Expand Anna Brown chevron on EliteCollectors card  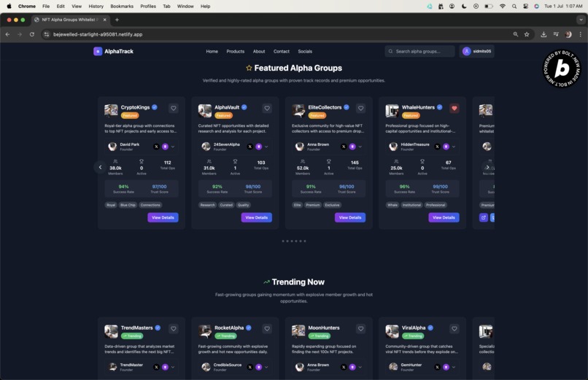tap(360, 147)
